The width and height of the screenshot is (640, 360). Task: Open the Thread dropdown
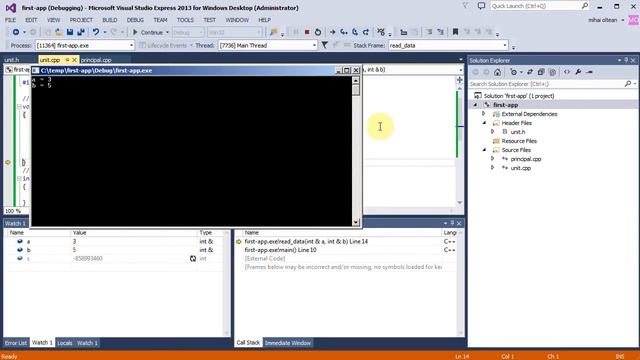314,45
